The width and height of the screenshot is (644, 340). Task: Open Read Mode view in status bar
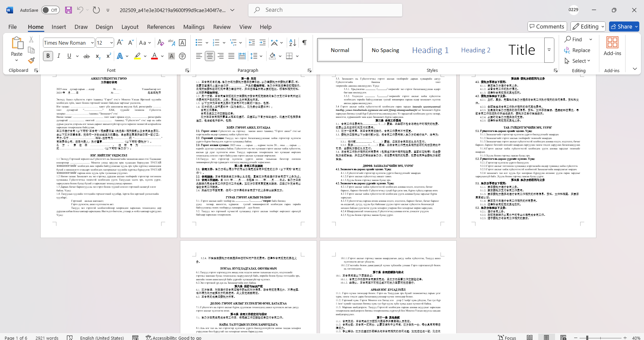pyautogui.click(x=530, y=337)
